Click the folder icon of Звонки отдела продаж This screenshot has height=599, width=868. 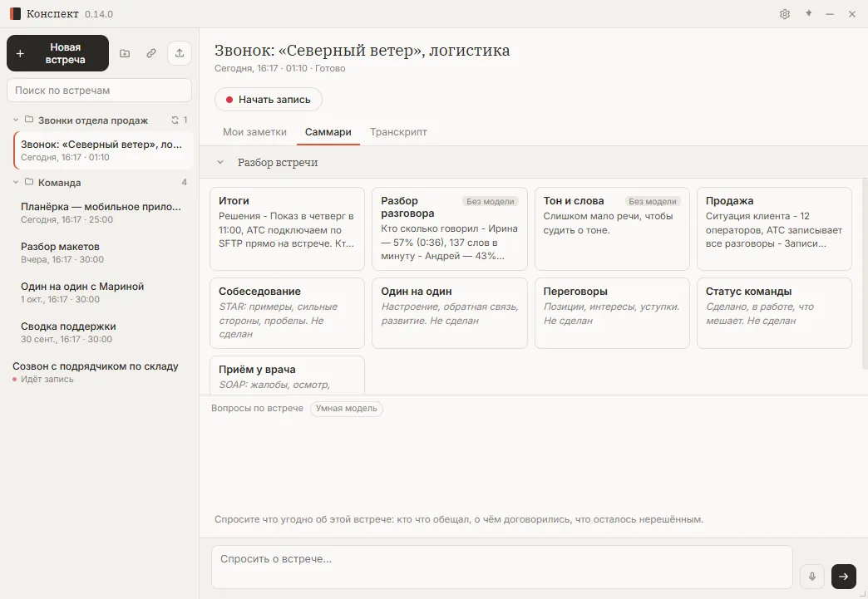click(29, 120)
